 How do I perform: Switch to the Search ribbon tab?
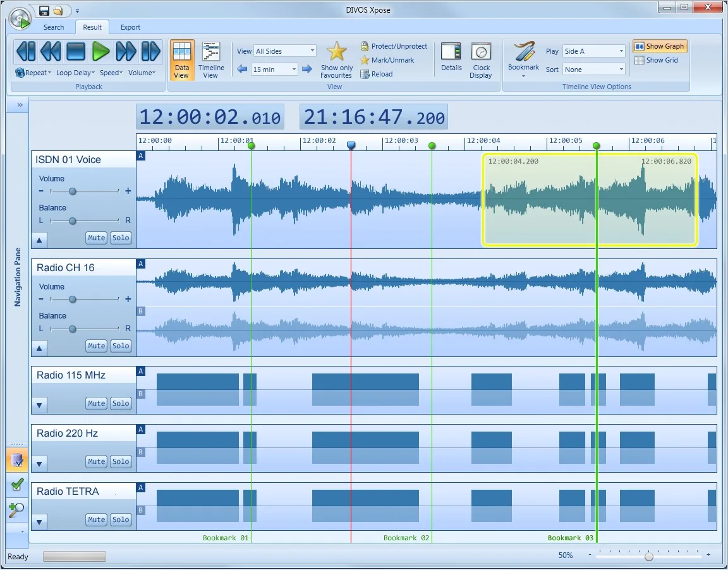click(54, 27)
